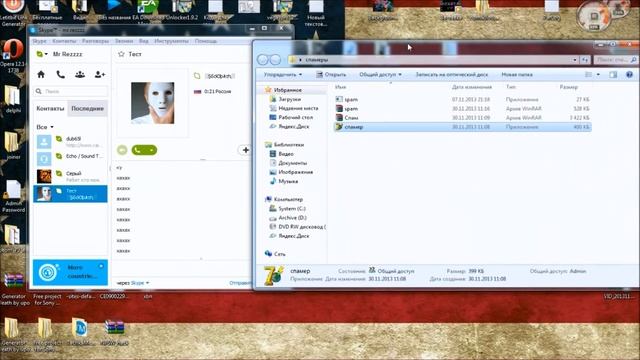This screenshot has height=360, width=640.
Task: Click Открыть in Explorer toolbar
Action: [331, 74]
